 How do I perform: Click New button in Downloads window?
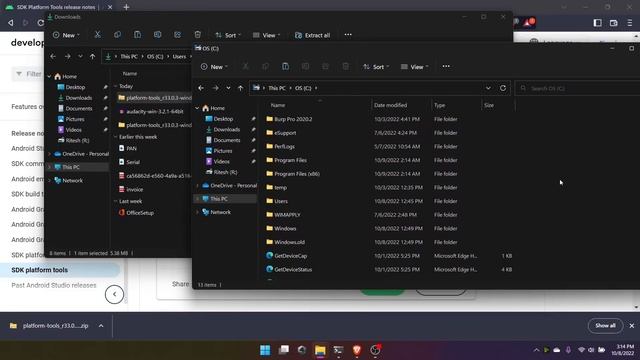click(x=66, y=35)
